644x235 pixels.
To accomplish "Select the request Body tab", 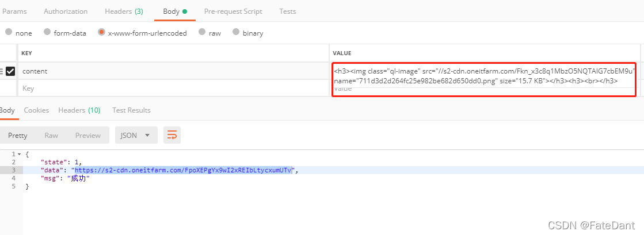I will click(x=175, y=11).
